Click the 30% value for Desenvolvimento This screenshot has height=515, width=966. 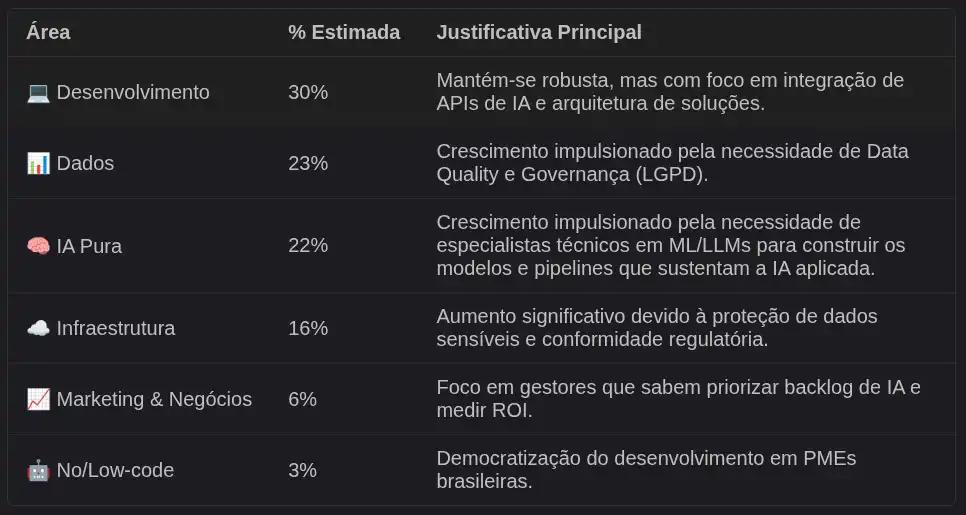308,92
